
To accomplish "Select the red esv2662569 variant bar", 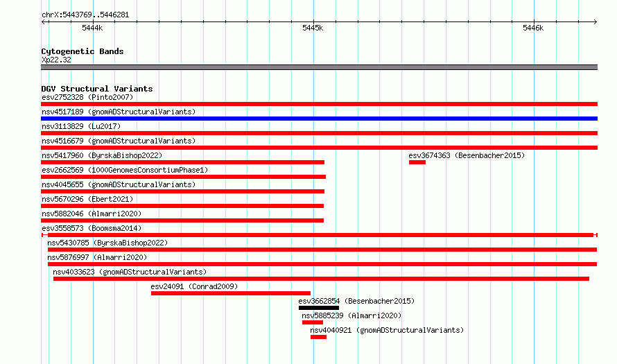I will tap(184, 177).
